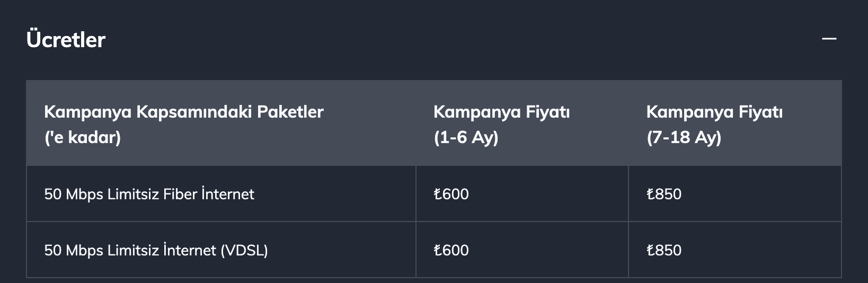
Task: Click the ₺850 price for VDSL package
Action: pyautogui.click(x=664, y=250)
